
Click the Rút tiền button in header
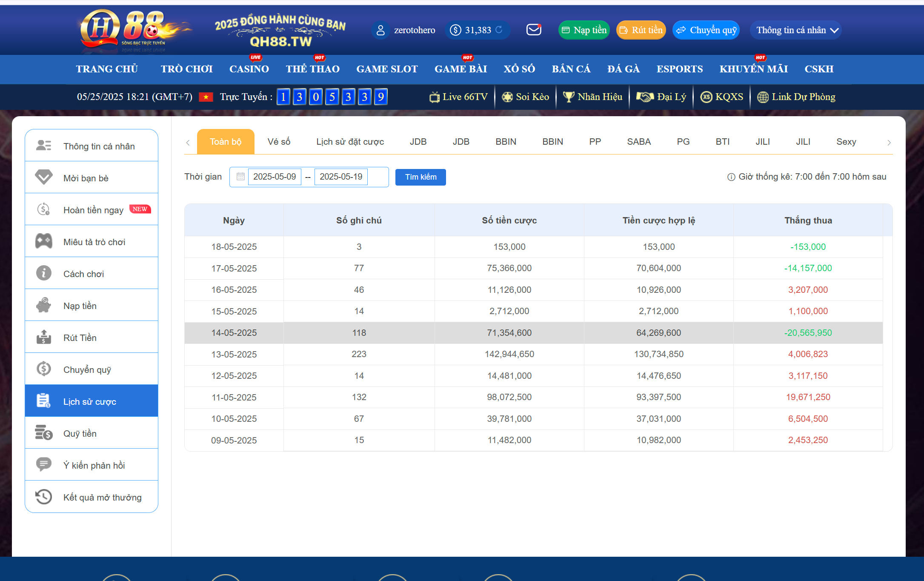(x=641, y=30)
